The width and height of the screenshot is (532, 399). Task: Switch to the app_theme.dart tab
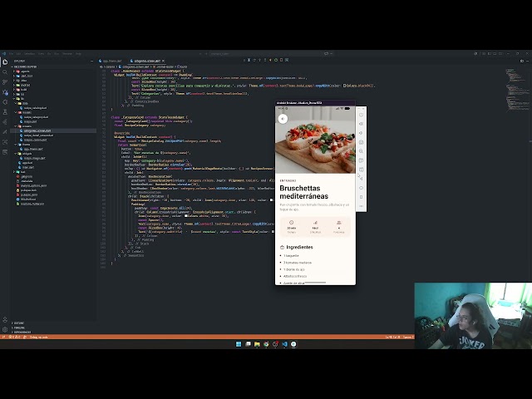[x=111, y=61]
